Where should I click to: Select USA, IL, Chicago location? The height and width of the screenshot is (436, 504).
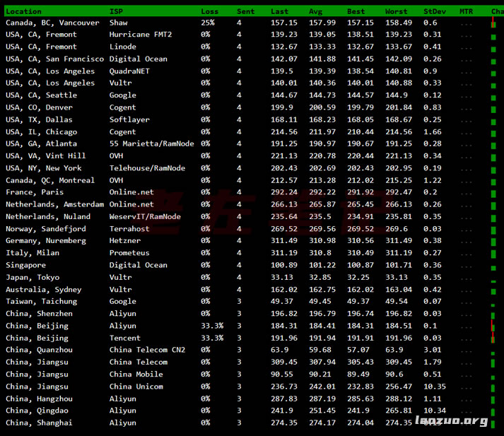[41, 131]
